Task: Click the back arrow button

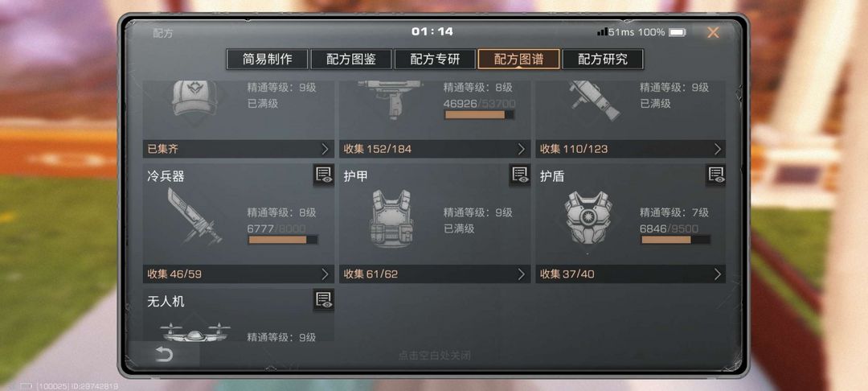Action: click(x=164, y=355)
